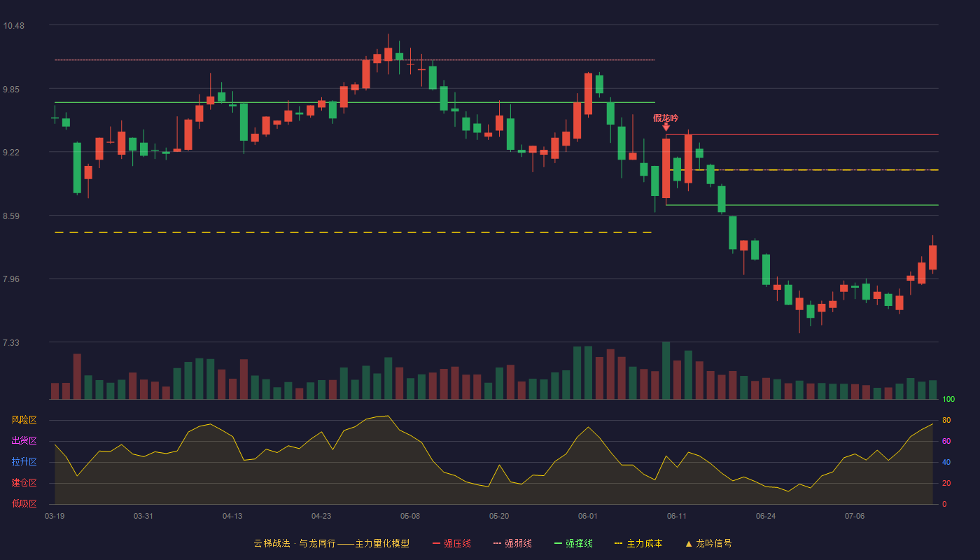Image resolution: width=980 pixels, height=560 pixels.
Task: Toggle the 龙吟信号 legend item
Action: (x=708, y=543)
